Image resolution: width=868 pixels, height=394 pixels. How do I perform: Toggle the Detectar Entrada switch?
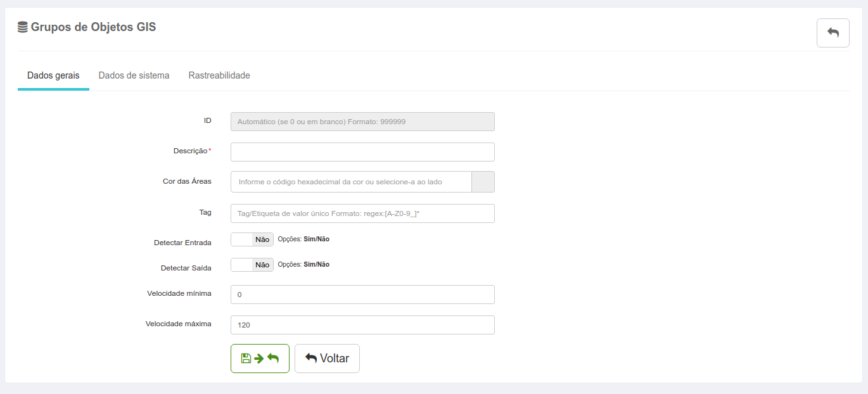(x=252, y=239)
